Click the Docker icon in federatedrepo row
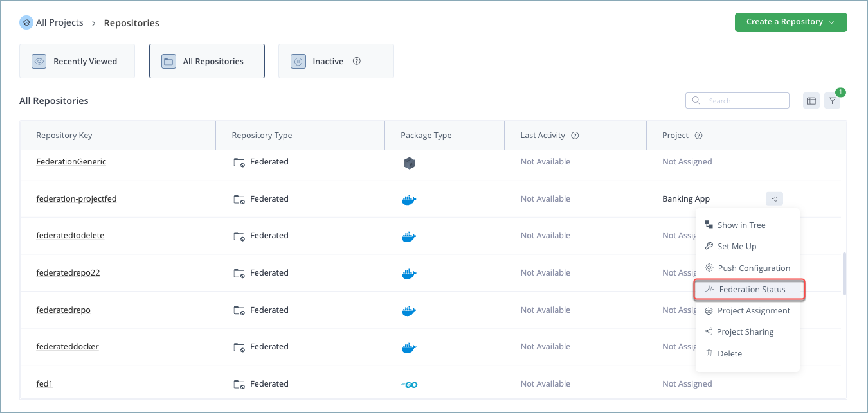This screenshot has height=413, width=868. click(408, 311)
